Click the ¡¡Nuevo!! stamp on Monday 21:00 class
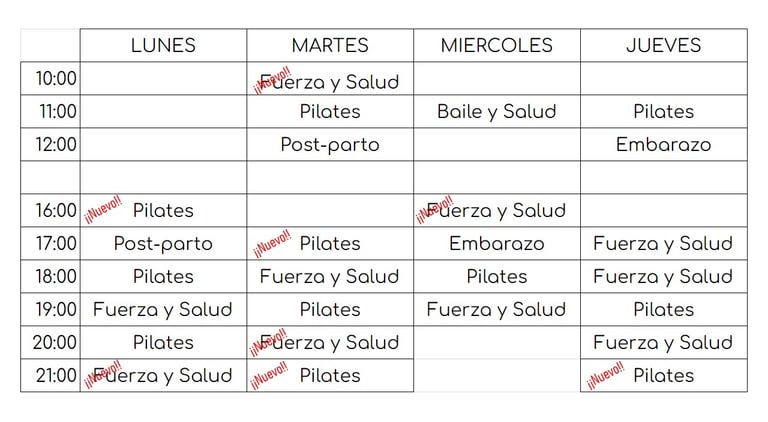 tap(103, 374)
